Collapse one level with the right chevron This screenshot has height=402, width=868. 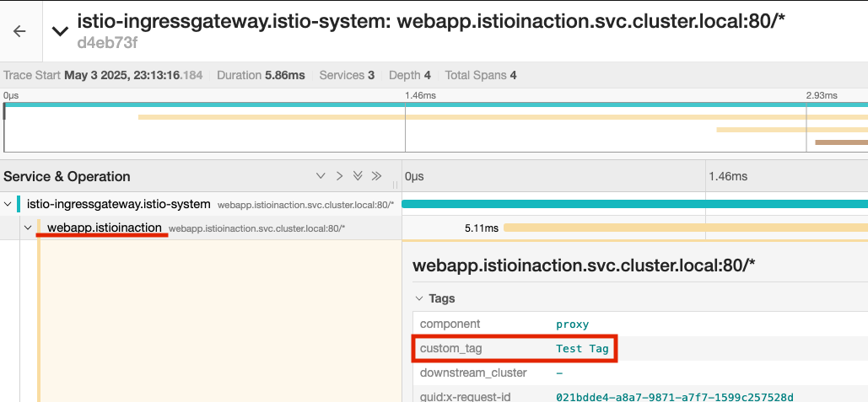point(339,176)
